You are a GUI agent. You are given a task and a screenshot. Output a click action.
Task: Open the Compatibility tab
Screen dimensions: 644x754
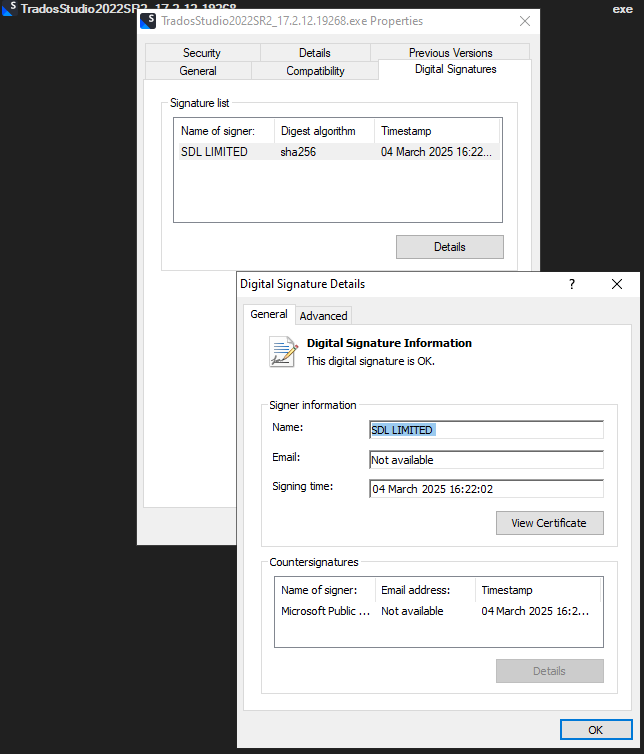(315, 71)
